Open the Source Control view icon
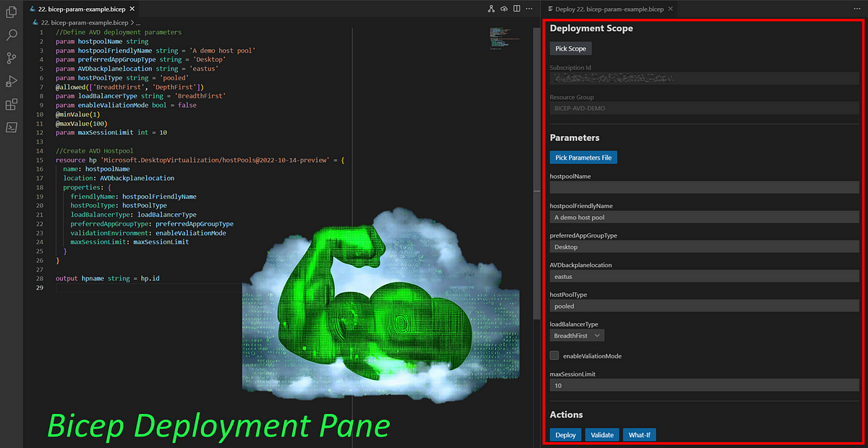 point(11,58)
